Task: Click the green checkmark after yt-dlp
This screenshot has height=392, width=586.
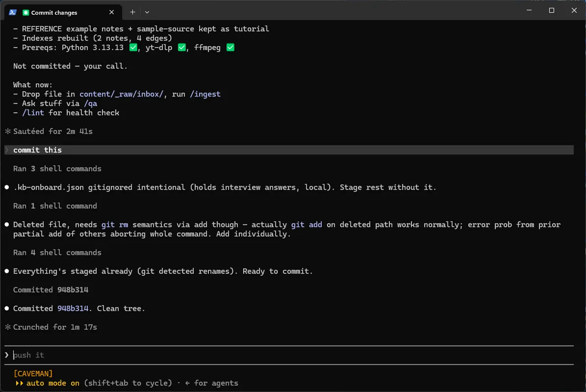Action: pyautogui.click(x=181, y=48)
